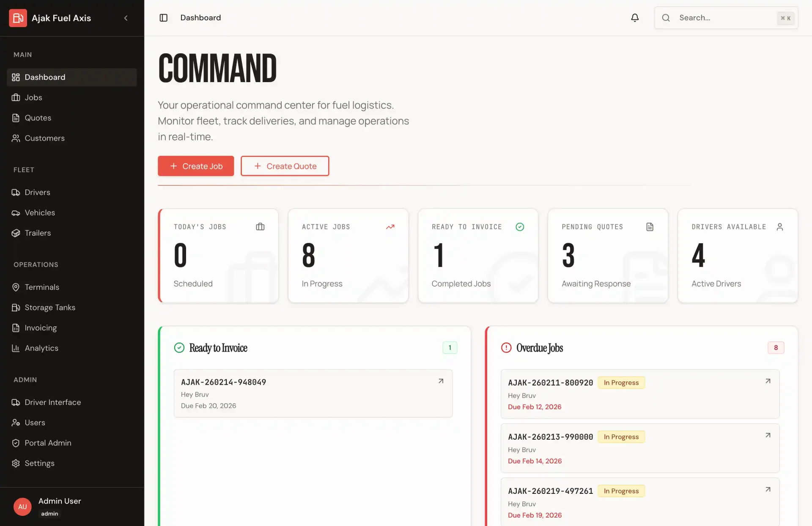Screen dimensions: 812x526
Task: Open arrow icon for job AJAK-260213-990000
Action: pyautogui.click(x=768, y=435)
